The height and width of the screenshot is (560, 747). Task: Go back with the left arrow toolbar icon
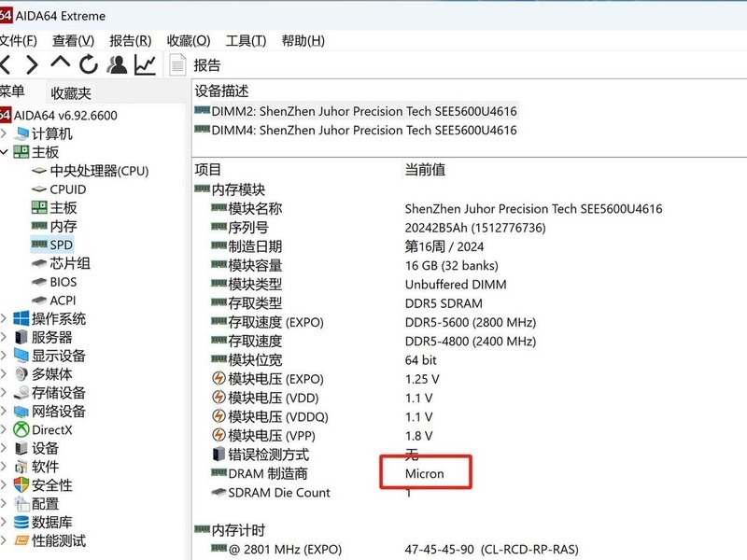6,64
